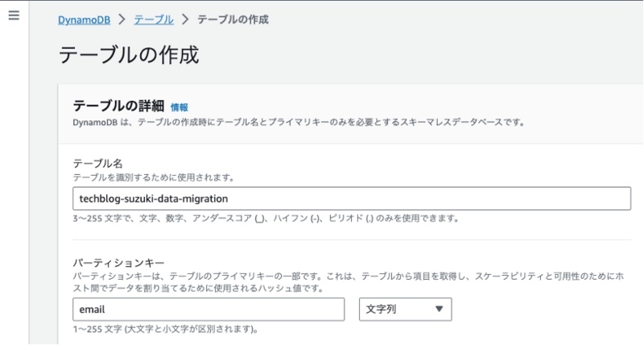Click the テーブルを識別するために使用されます description

click(154, 177)
